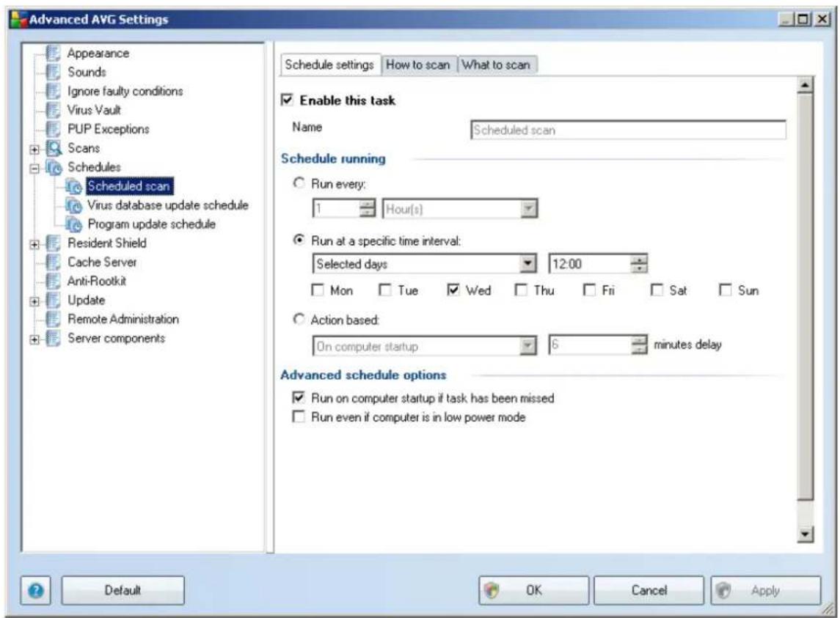The height and width of the screenshot is (618, 840).
Task: Click the 12:00 time stepper arrows
Action: pos(639,263)
